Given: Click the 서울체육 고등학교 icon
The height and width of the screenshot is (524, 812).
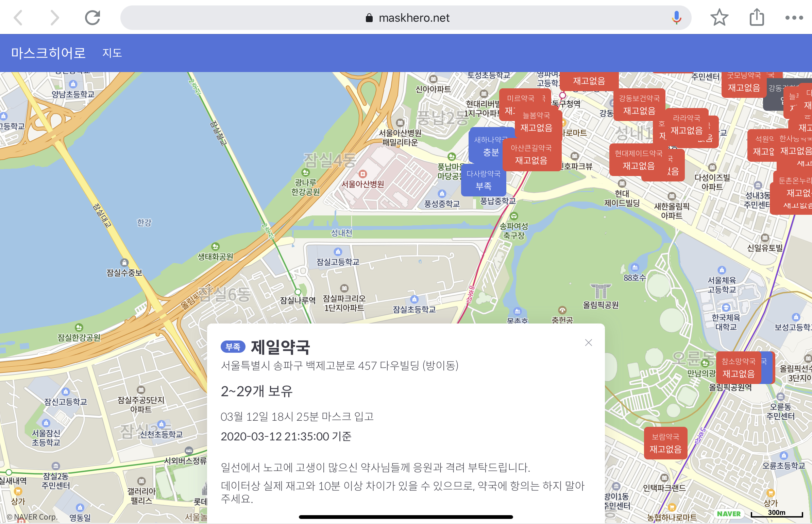Looking at the screenshot, I should pyautogui.click(x=722, y=270).
